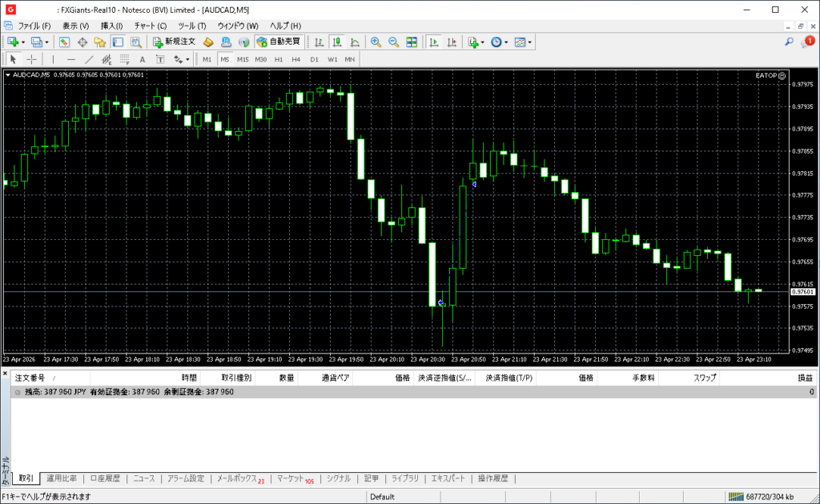Open the チャート (C) menu
This screenshot has width=820, height=504.
[x=150, y=26]
